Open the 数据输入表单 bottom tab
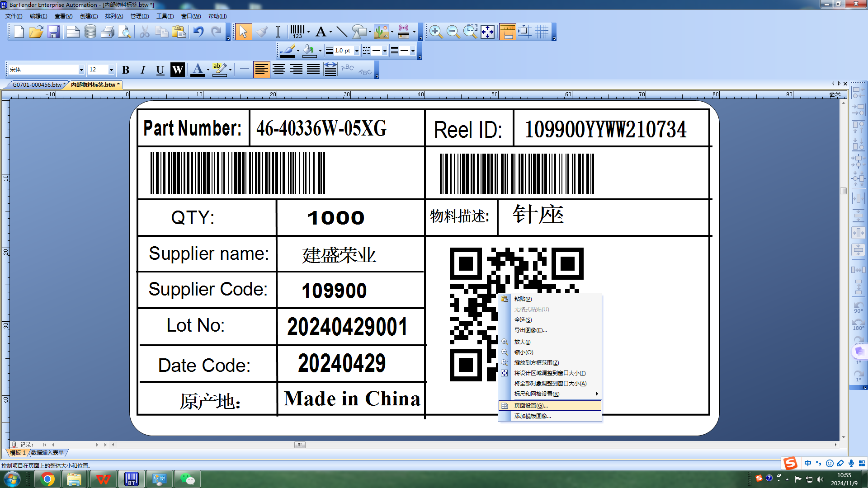 click(x=47, y=452)
